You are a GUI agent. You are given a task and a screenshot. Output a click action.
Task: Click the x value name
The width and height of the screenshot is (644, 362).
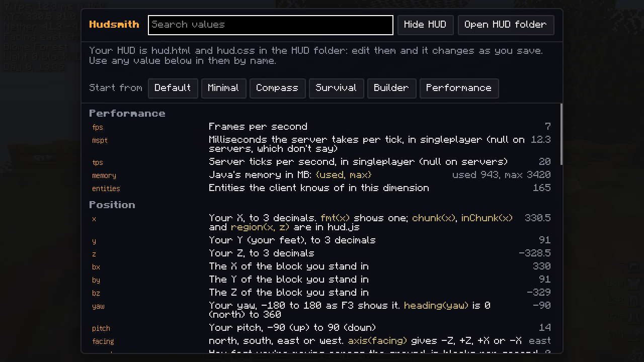(x=94, y=219)
